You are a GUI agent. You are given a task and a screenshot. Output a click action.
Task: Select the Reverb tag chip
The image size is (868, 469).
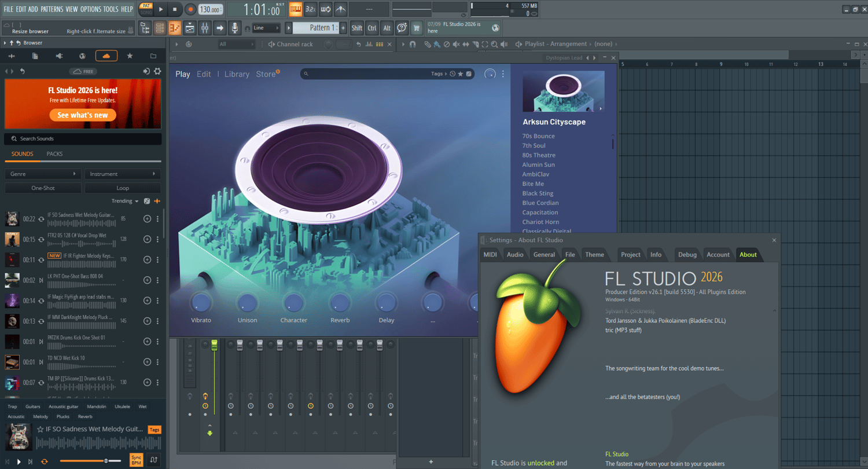(x=85, y=416)
